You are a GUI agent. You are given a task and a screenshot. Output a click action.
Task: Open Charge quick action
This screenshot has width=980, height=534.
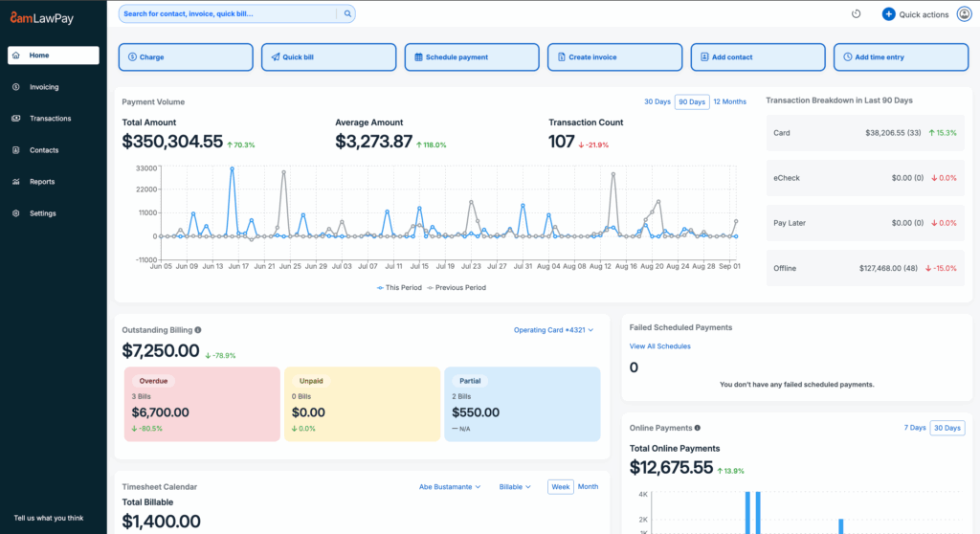(x=186, y=57)
